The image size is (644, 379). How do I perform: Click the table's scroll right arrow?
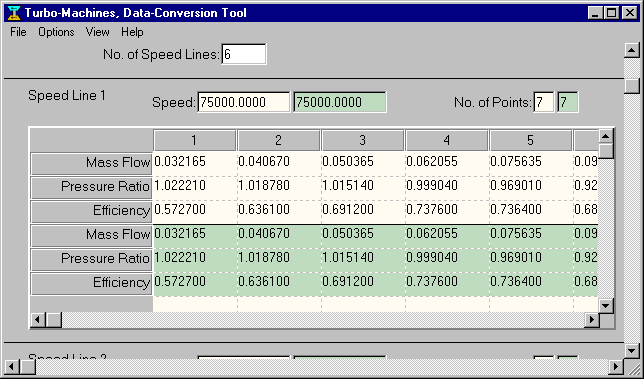[x=591, y=320]
